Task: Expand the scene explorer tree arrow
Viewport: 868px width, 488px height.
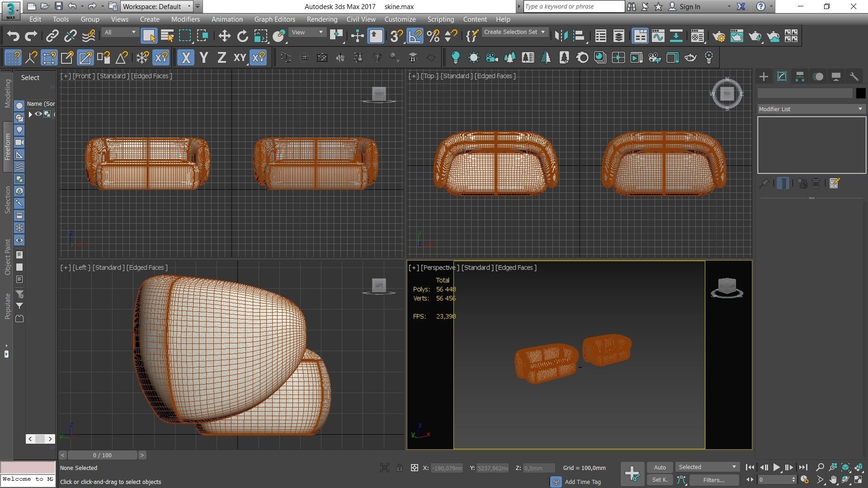Action: 30,114
